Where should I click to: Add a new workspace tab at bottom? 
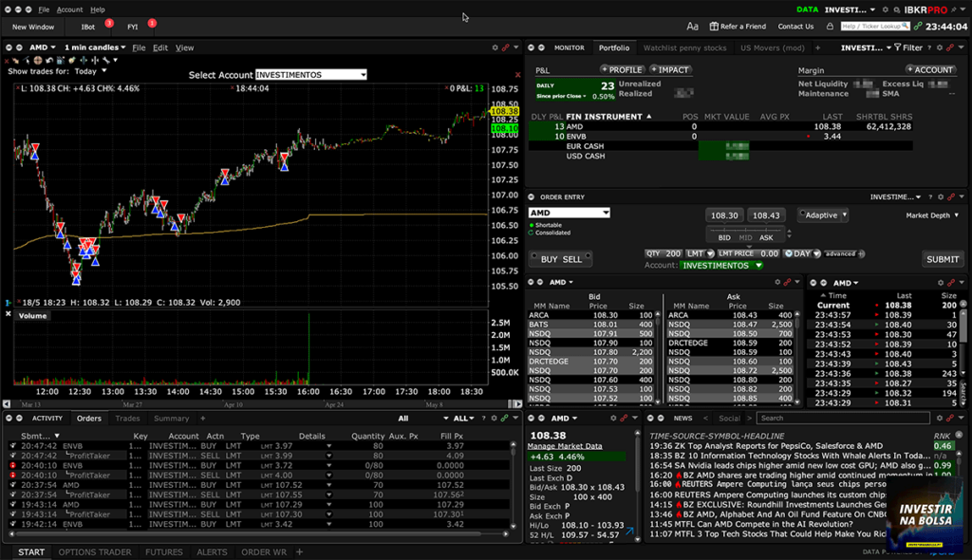coord(299,552)
